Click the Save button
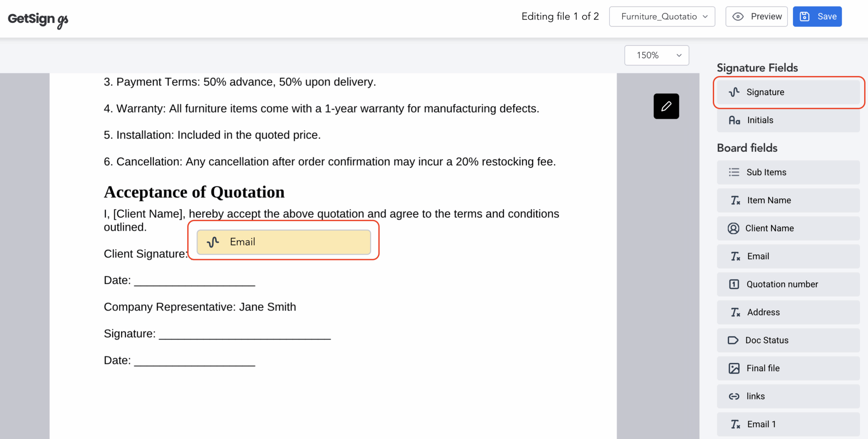The width and height of the screenshot is (868, 439). (x=817, y=16)
